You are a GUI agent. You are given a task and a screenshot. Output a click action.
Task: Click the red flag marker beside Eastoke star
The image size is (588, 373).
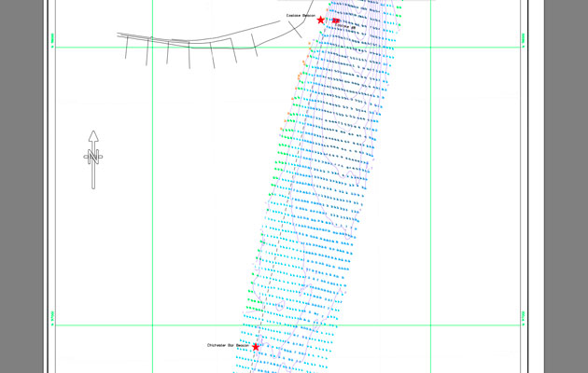click(335, 20)
